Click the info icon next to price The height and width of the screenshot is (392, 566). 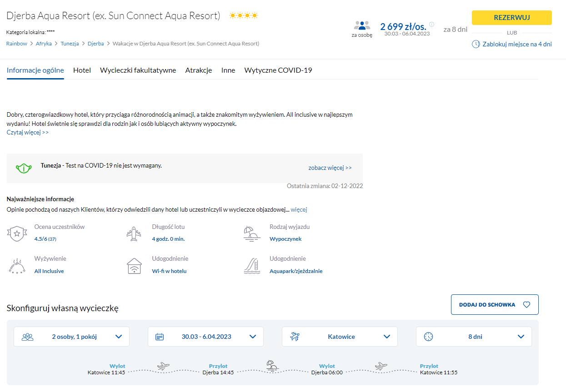(x=431, y=25)
